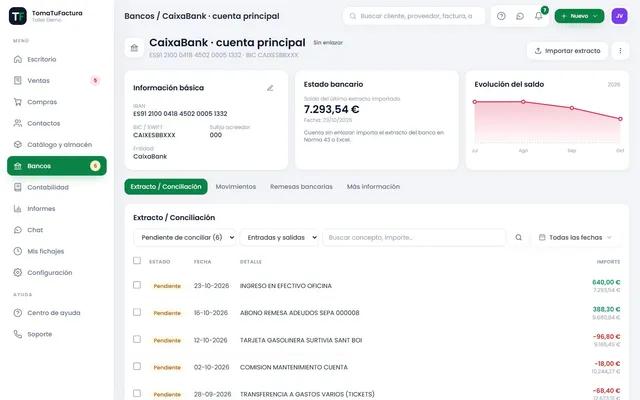Focus the top Buscar cliente, proveedor search field
640x400 pixels.
pyautogui.click(x=414, y=16)
